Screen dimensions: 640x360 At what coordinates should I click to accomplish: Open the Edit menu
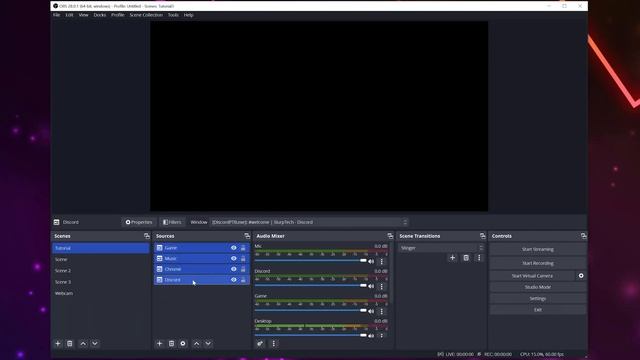(69, 15)
